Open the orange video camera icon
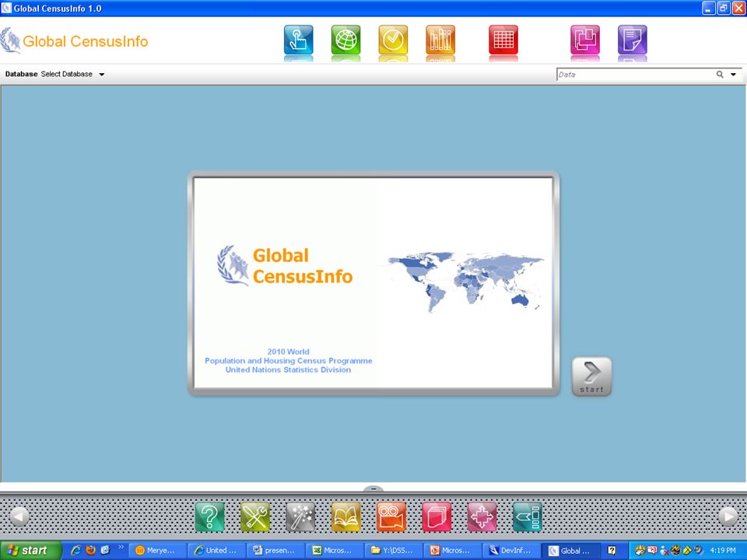The width and height of the screenshot is (747, 560). tap(391, 516)
